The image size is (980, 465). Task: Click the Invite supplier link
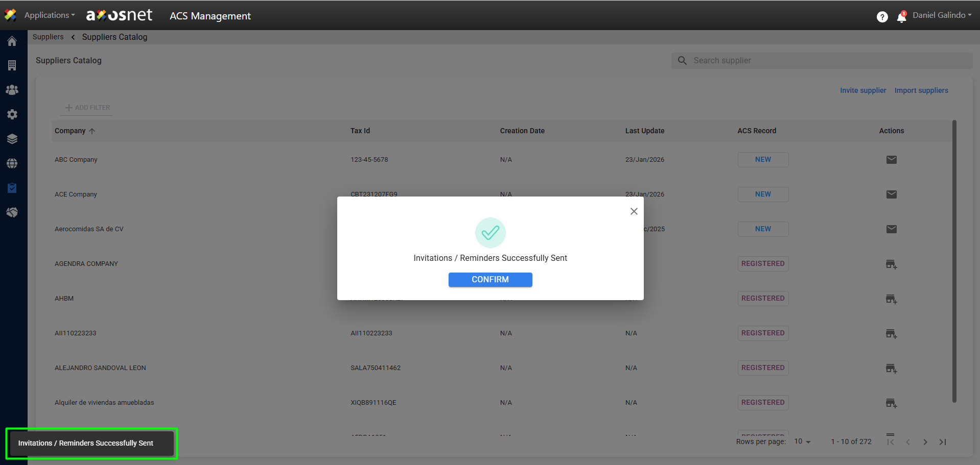pyautogui.click(x=863, y=90)
